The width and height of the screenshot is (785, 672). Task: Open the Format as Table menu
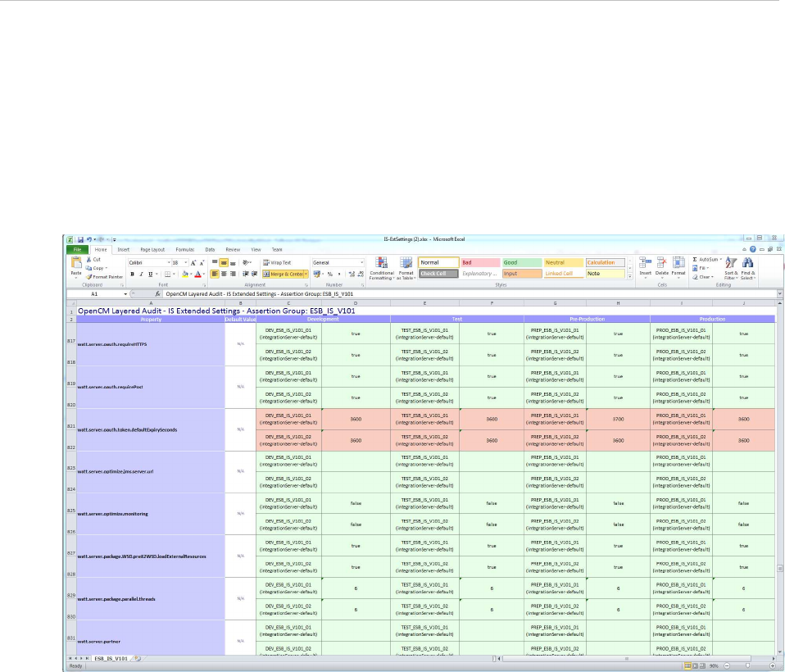click(x=406, y=269)
